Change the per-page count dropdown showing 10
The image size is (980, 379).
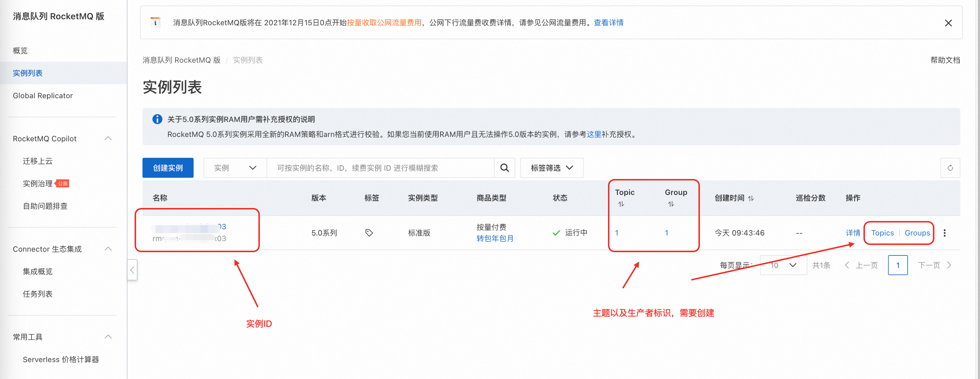783,265
